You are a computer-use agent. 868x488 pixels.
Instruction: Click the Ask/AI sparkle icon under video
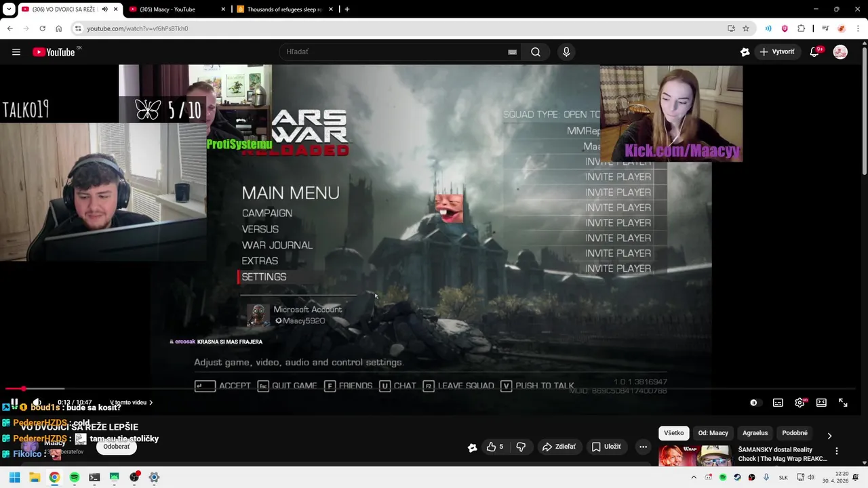pyautogui.click(x=472, y=447)
